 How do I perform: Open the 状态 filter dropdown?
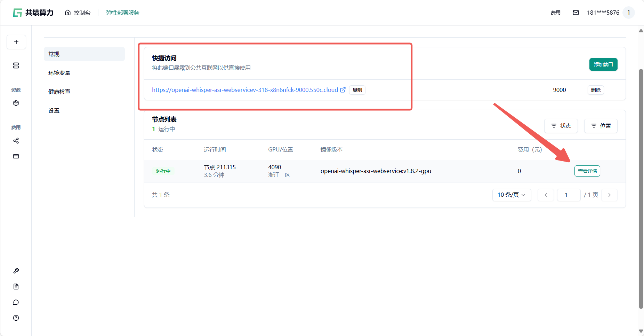tap(561, 126)
